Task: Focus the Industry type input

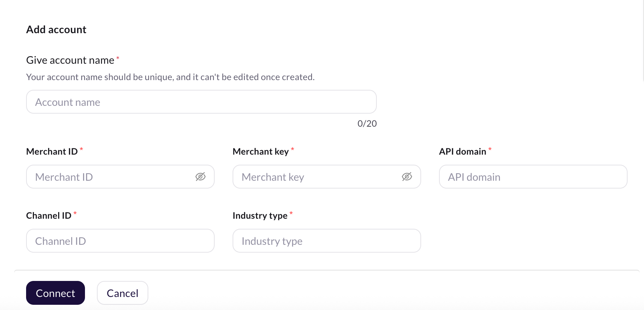Action: 327,241
